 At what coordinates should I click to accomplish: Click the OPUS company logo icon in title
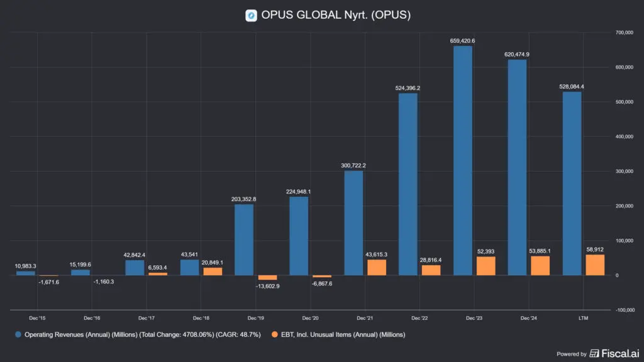tap(251, 16)
